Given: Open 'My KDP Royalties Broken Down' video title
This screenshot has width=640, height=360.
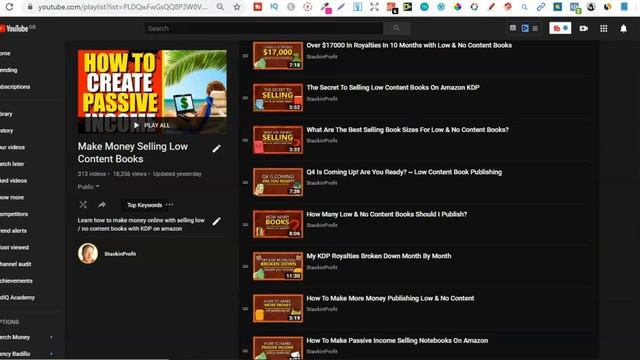Looking at the screenshot, I should click(x=379, y=256).
